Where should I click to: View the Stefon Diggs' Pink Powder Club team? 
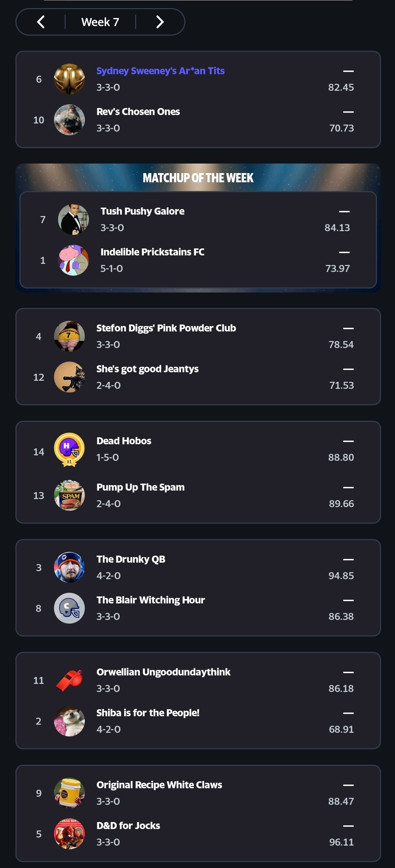click(x=166, y=328)
